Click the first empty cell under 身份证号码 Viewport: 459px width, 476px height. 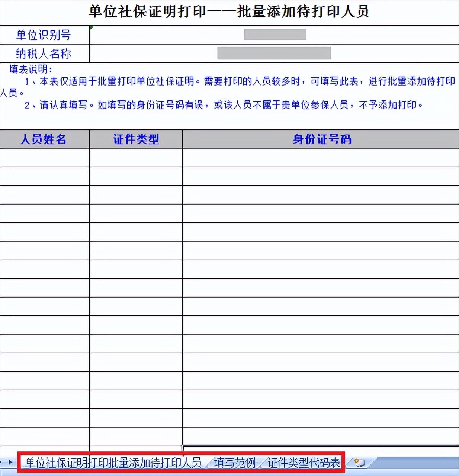click(x=320, y=157)
